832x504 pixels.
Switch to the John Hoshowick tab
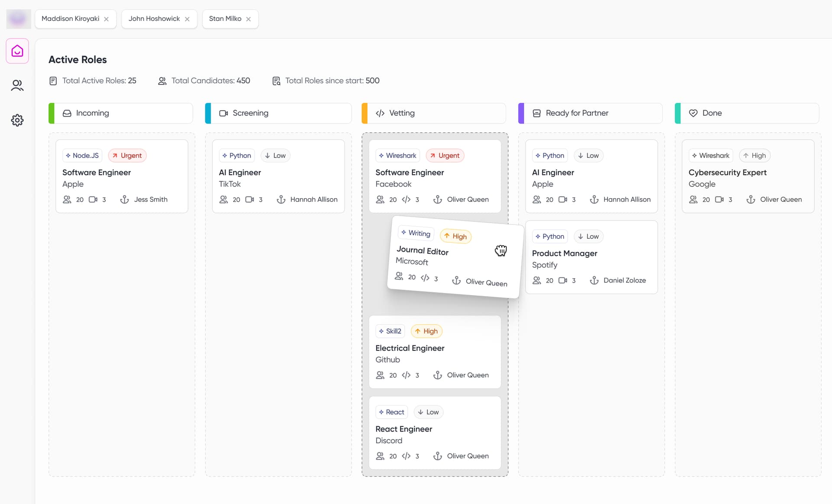point(154,19)
